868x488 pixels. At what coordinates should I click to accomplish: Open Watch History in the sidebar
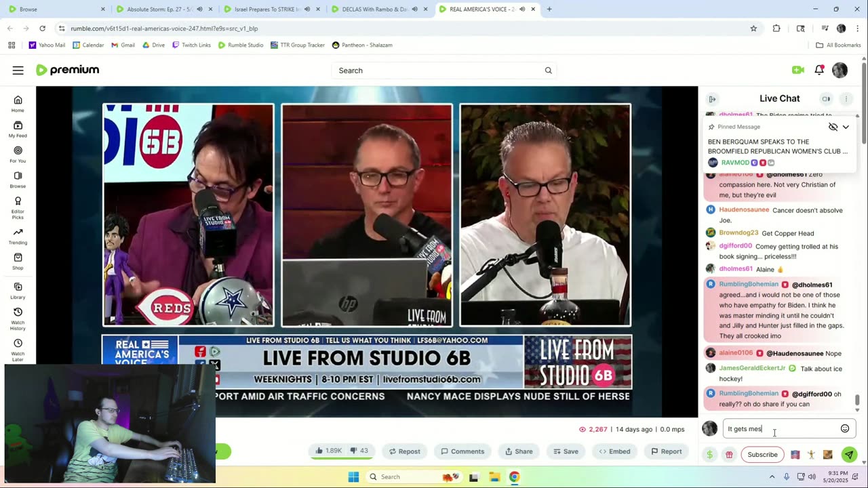tap(18, 319)
